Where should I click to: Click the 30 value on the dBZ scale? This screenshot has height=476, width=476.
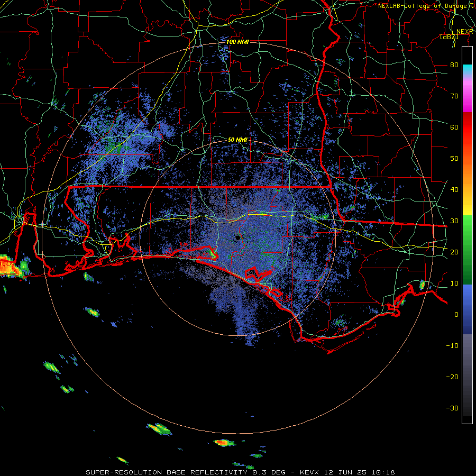454,221
